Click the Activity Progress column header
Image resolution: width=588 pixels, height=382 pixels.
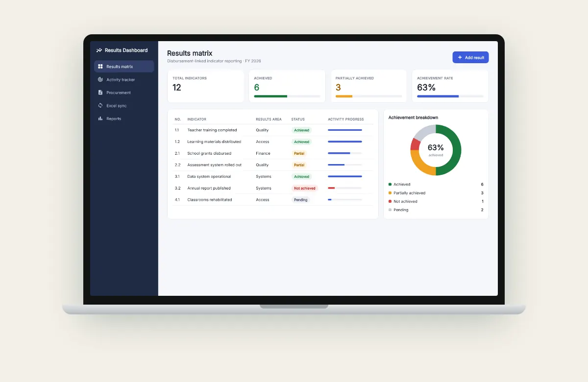[346, 119]
